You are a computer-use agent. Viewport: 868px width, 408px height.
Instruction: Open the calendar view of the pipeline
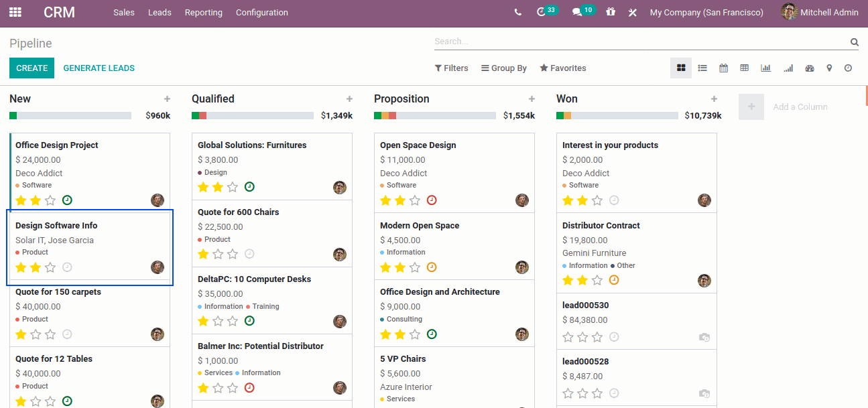(x=724, y=68)
